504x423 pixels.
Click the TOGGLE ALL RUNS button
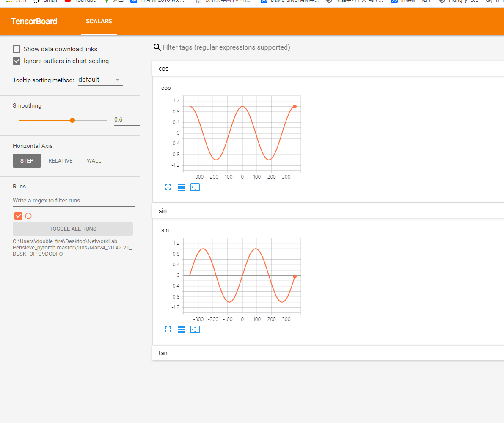click(72, 229)
